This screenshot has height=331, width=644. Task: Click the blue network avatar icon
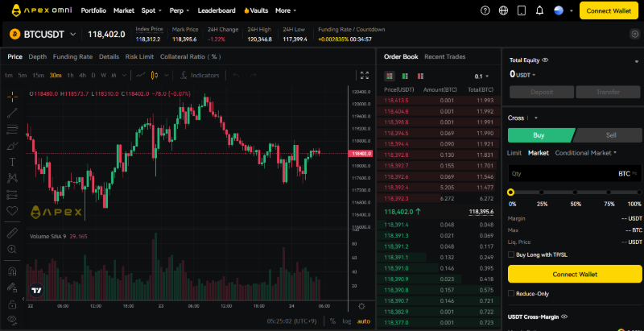click(559, 10)
